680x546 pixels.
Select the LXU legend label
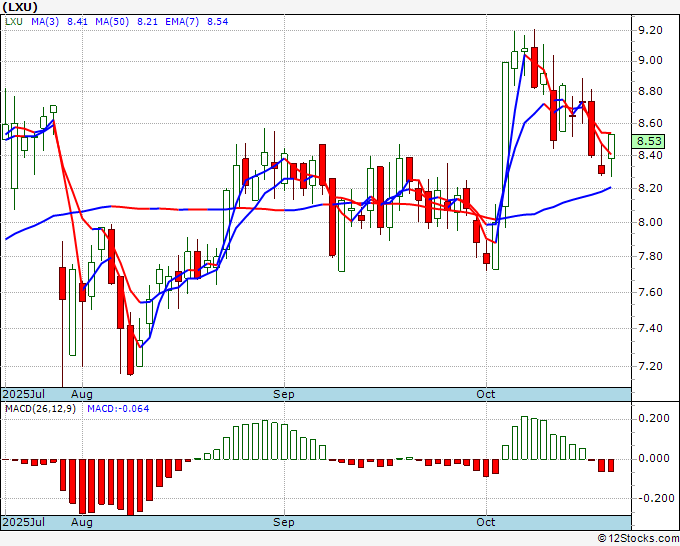tap(14, 21)
